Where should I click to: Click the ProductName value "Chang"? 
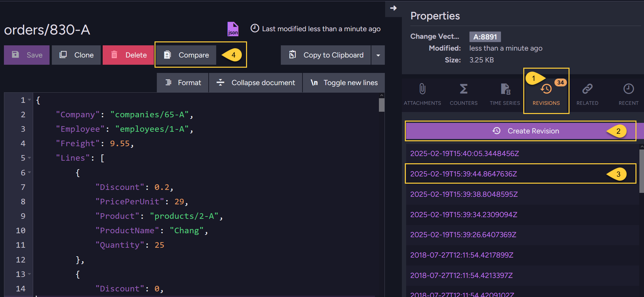[187, 230]
